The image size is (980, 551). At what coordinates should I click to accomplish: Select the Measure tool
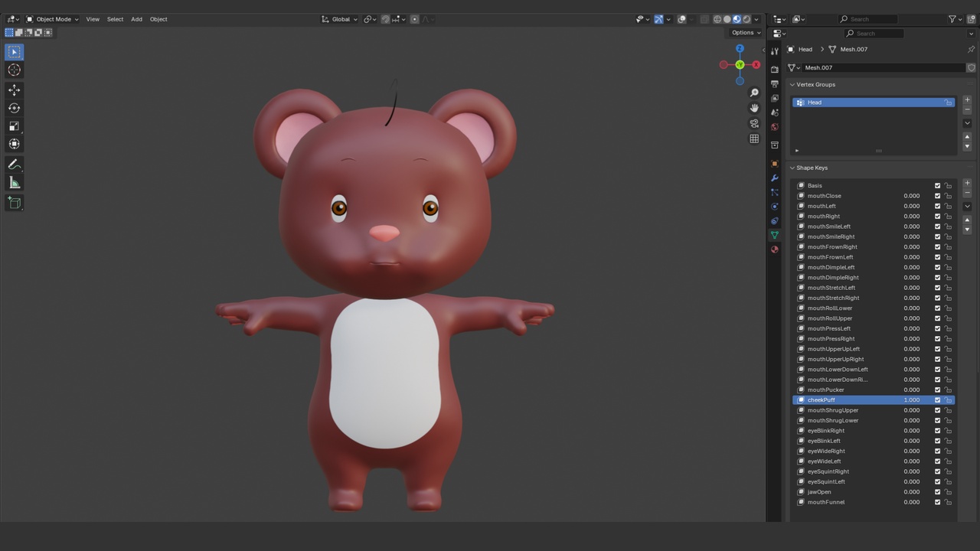(15, 182)
